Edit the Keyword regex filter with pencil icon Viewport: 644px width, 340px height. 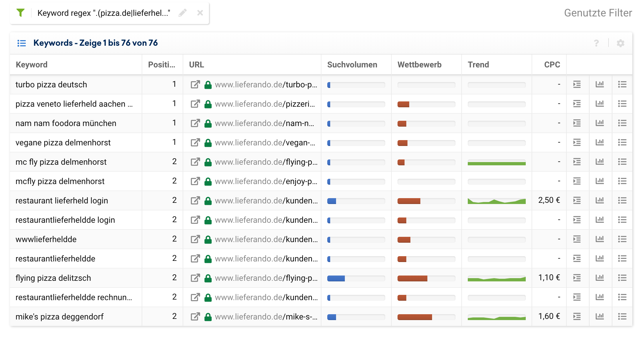(183, 13)
